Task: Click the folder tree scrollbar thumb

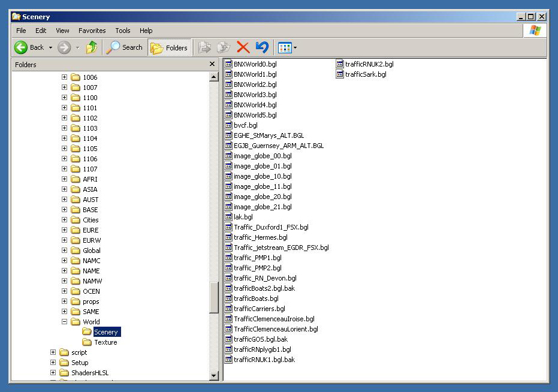Action: pos(214,298)
